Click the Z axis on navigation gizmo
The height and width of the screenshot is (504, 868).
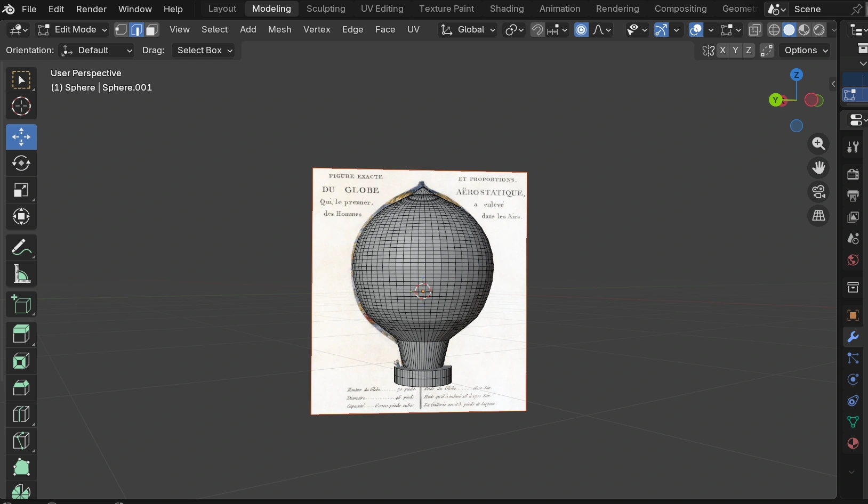pos(796,75)
